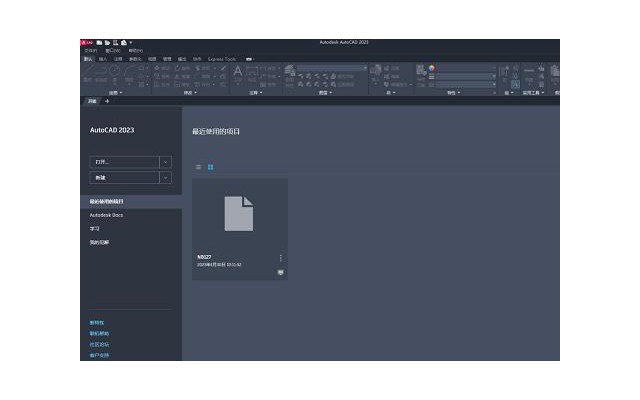Open the 联机帮助 link

[x=99, y=334]
